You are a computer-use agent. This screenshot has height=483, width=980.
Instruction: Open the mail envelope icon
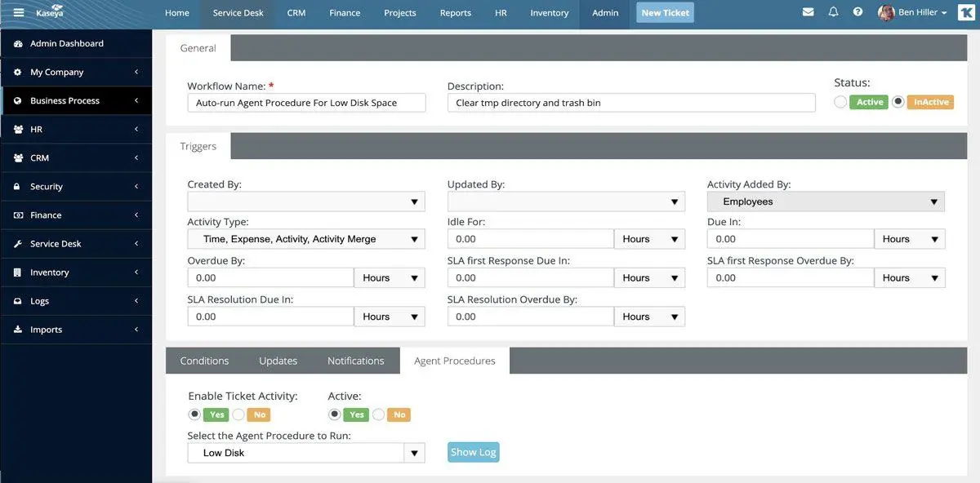(x=808, y=12)
